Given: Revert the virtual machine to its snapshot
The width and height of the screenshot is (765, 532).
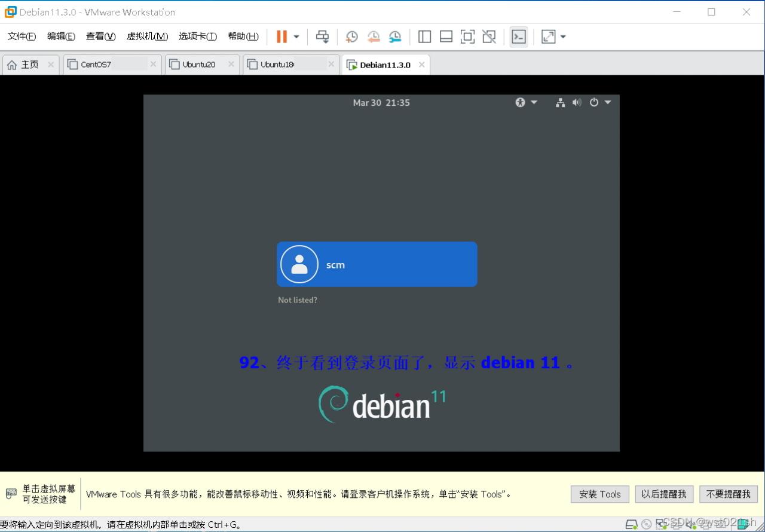Looking at the screenshot, I should tap(374, 37).
